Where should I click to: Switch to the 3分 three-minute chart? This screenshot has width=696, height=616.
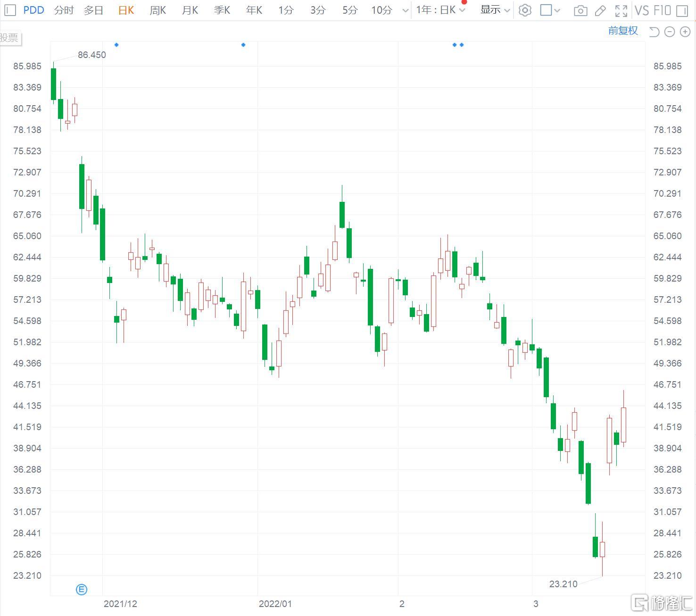318,10
